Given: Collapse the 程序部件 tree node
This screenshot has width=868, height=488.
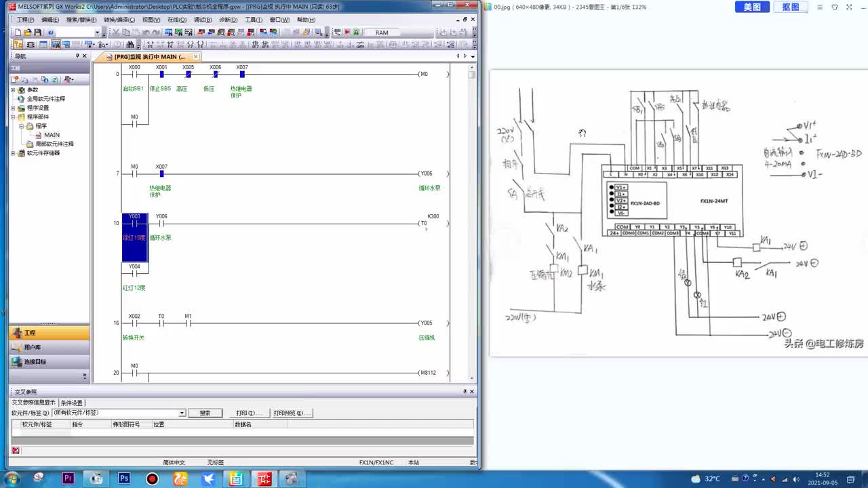Looking at the screenshot, I should tap(13, 117).
